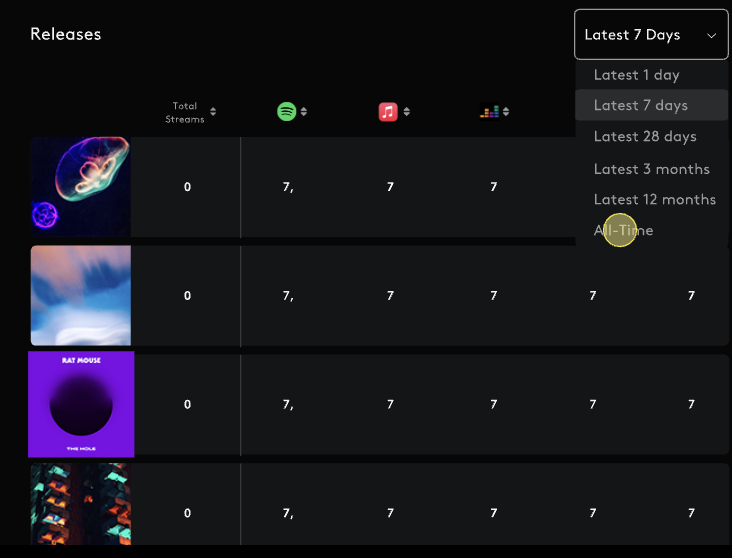Click the Releases heading
The height and width of the screenshot is (558, 732).
[x=66, y=34]
